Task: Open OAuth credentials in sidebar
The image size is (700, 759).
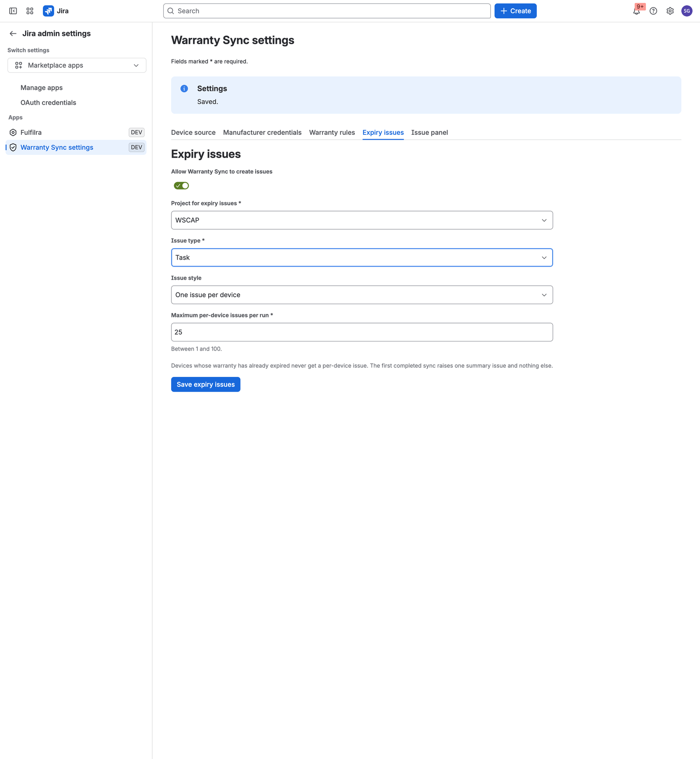Action: 48,102
